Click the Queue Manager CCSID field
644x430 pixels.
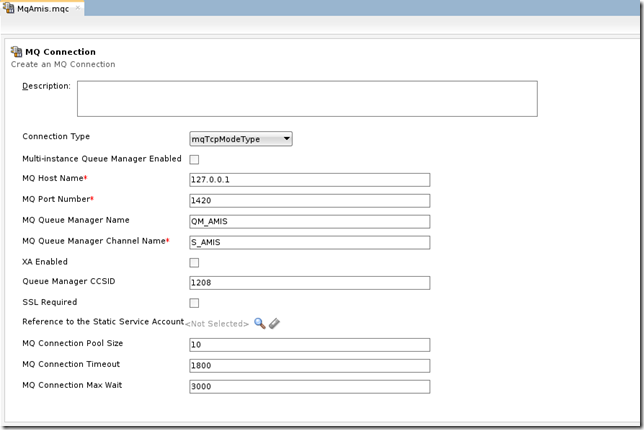click(309, 283)
